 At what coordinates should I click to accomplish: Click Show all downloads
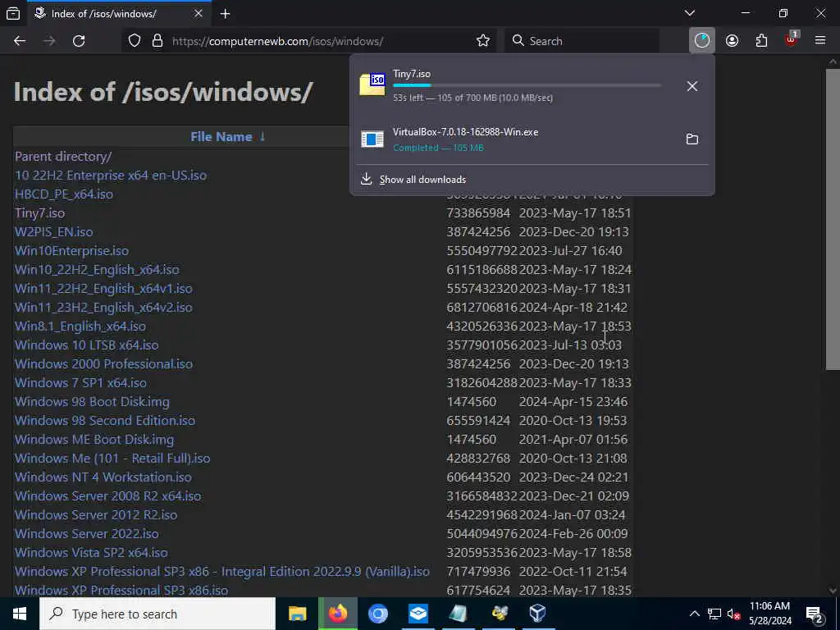pos(422,180)
